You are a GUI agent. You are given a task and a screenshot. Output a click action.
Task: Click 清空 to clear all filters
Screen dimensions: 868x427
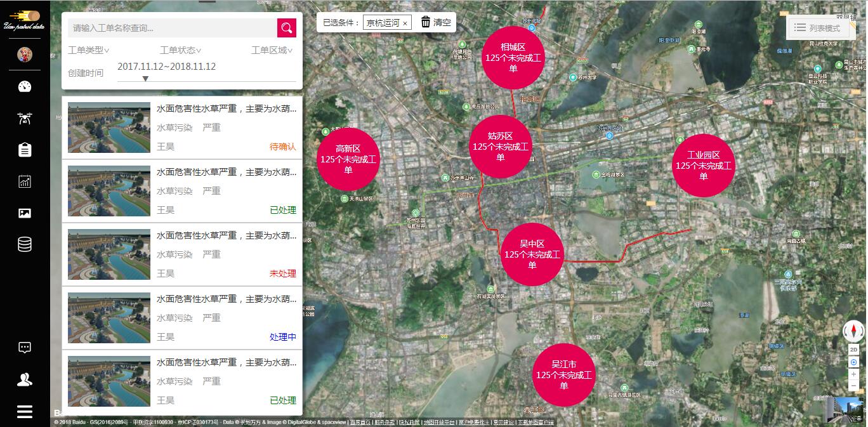click(x=436, y=22)
